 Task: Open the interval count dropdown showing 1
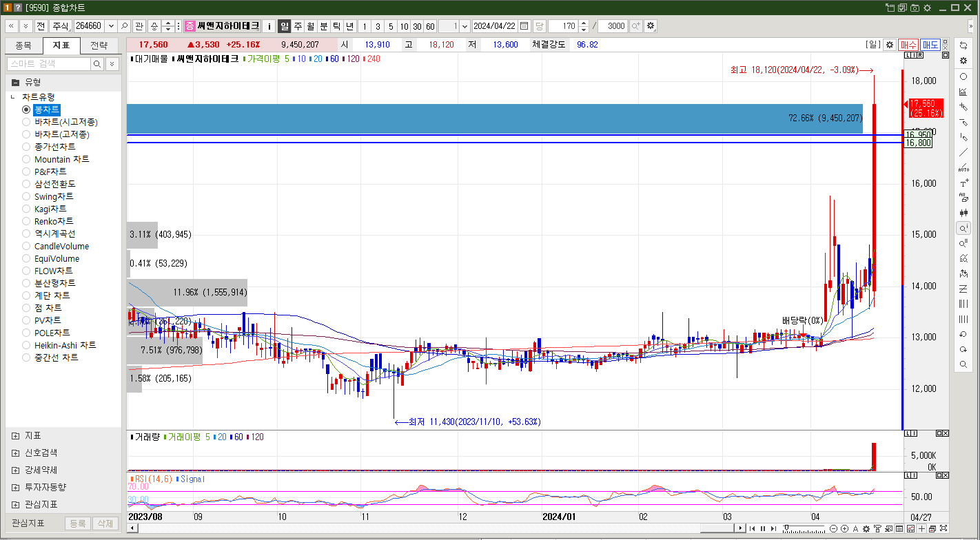click(x=465, y=26)
